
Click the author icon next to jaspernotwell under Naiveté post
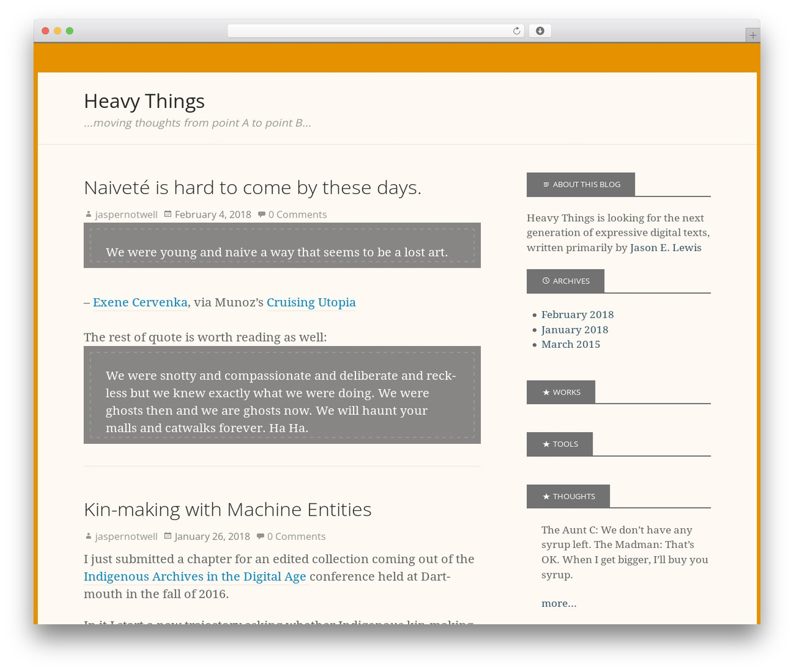point(88,214)
